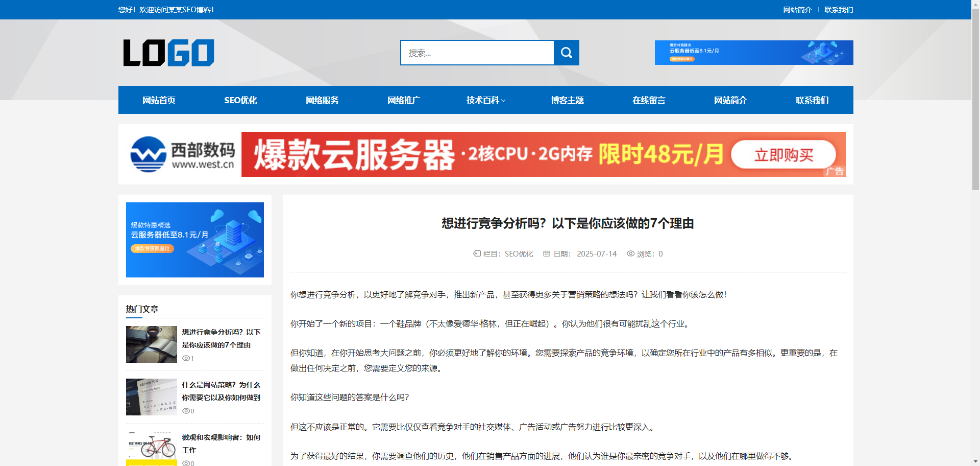
Task: Click the eye icon beside 浏览
Action: click(631, 253)
